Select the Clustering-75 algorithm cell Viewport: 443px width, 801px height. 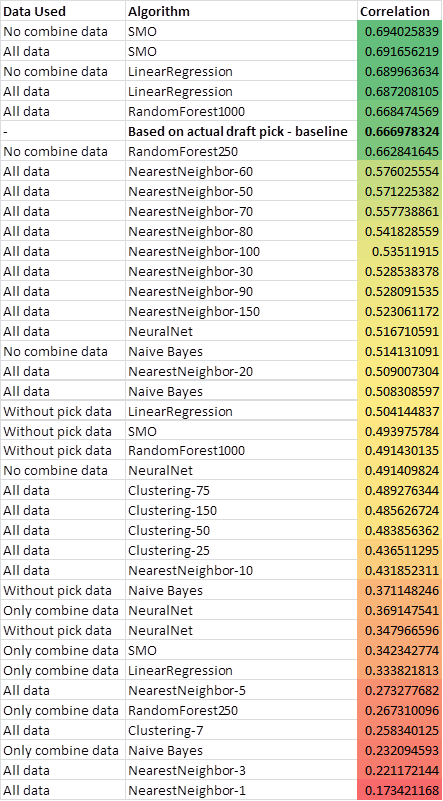click(241, 491)
